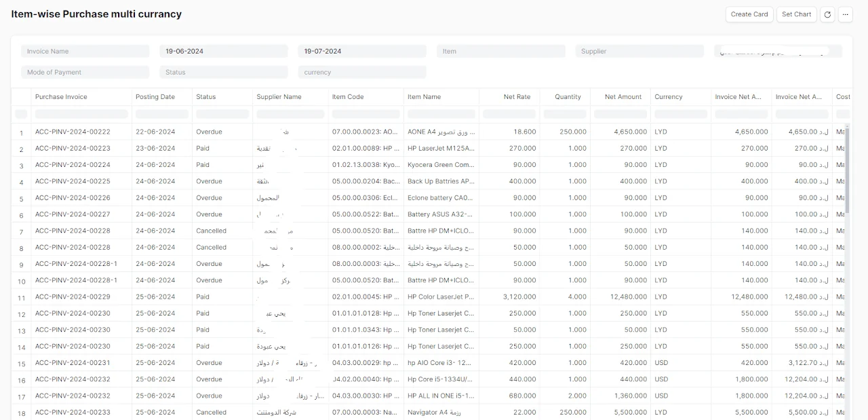The image size is (868, 420).
Task: Click the Net Rate cell 3,120.000
Action: (519, 297)
